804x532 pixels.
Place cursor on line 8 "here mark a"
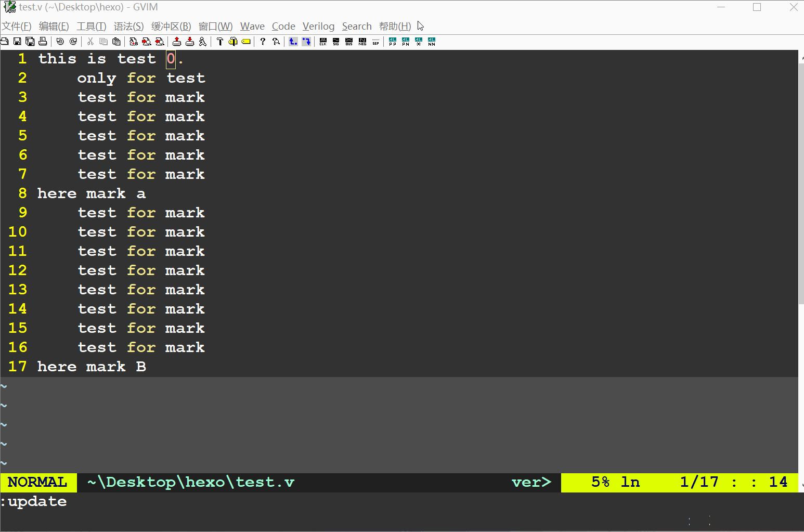tap(91, 193)
